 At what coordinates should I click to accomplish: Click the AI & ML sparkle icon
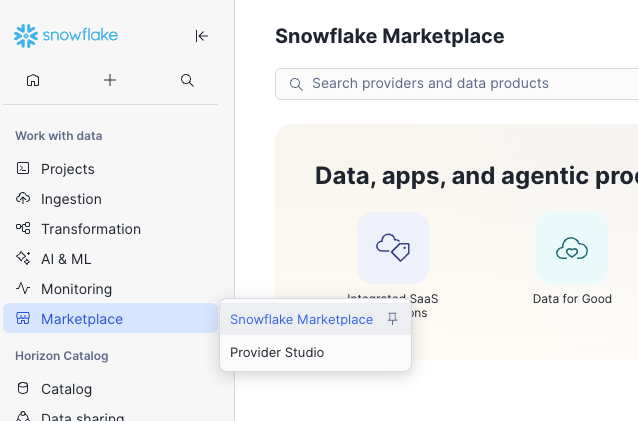click(x=23, y=259)
